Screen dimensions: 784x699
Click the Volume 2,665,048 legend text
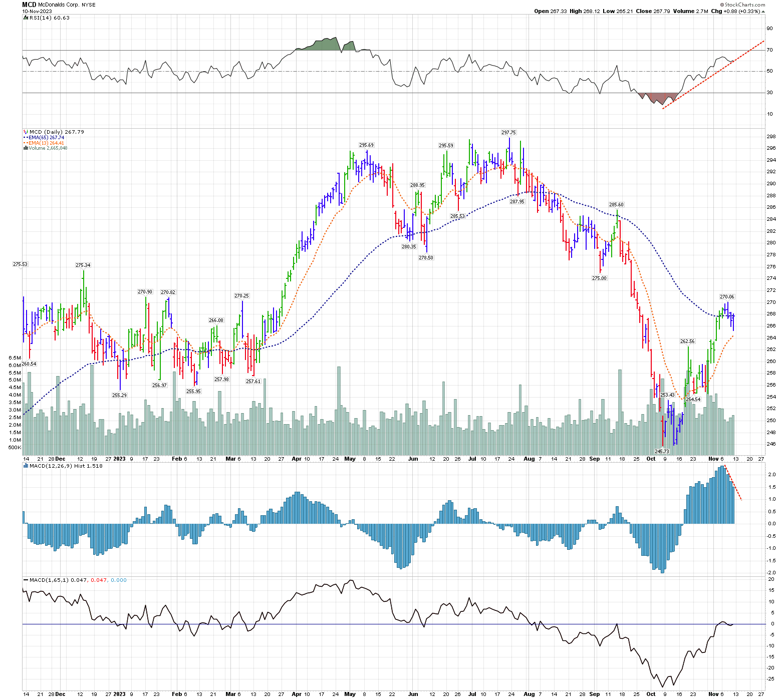click(48, 148)
